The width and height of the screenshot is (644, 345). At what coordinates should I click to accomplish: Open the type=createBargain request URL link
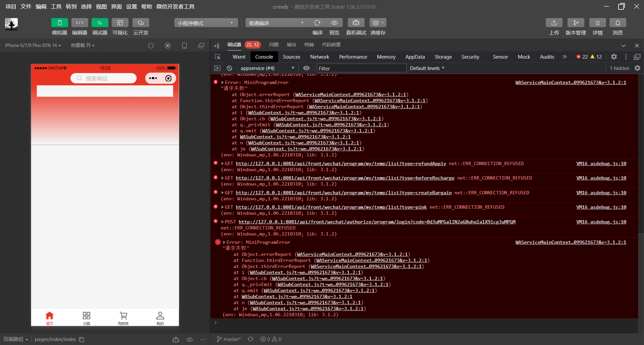coord(343,193)
